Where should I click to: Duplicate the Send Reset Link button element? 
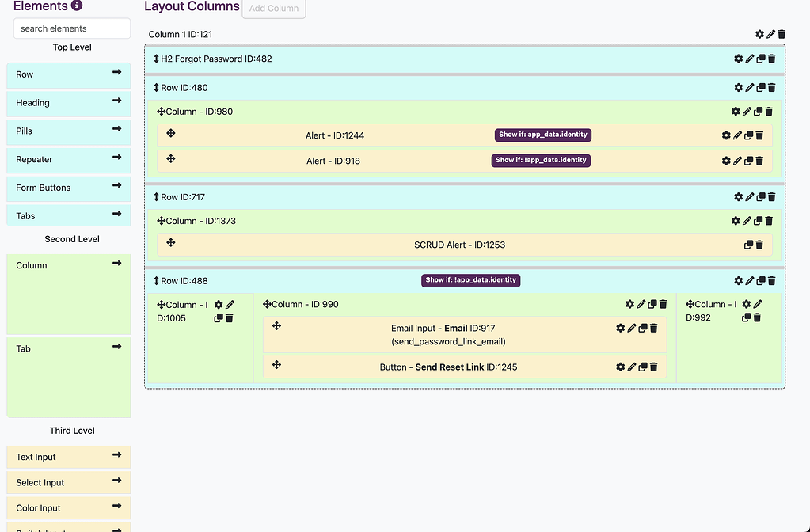pos(641,366)
